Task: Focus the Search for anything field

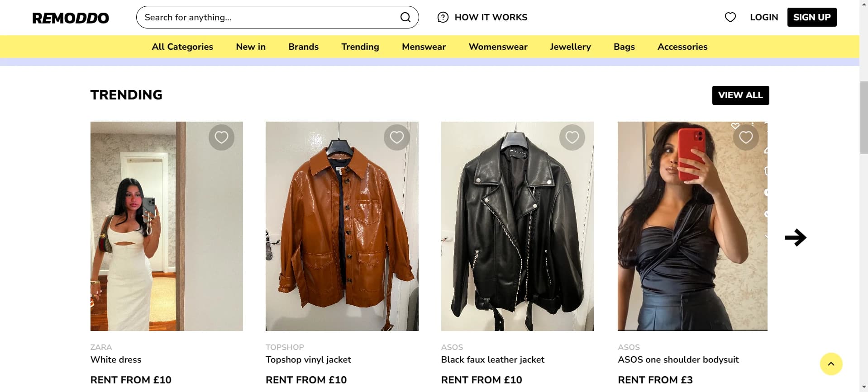Action: click(277, 17)
